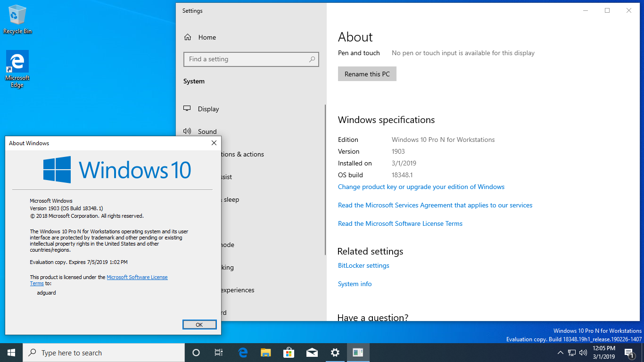Open the System info link
This screenshot has height=362, width=644.
tap(355, 284)
